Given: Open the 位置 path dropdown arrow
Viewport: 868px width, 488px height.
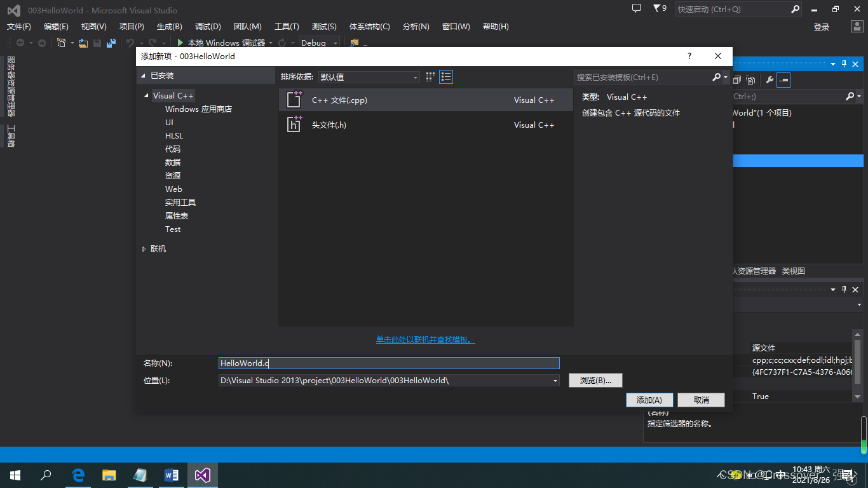Looking at the screenshot, I should pos(555,381).
